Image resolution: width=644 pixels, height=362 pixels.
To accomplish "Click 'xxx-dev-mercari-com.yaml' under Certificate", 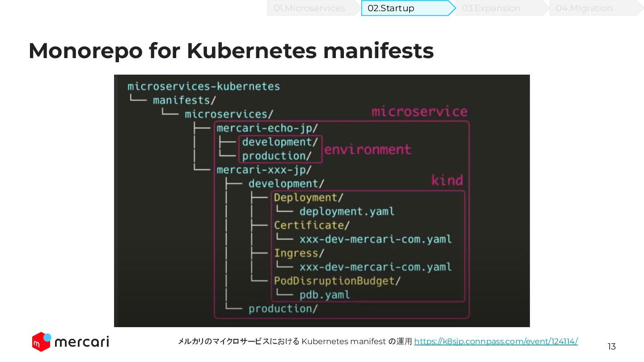I will pos(375,239).
